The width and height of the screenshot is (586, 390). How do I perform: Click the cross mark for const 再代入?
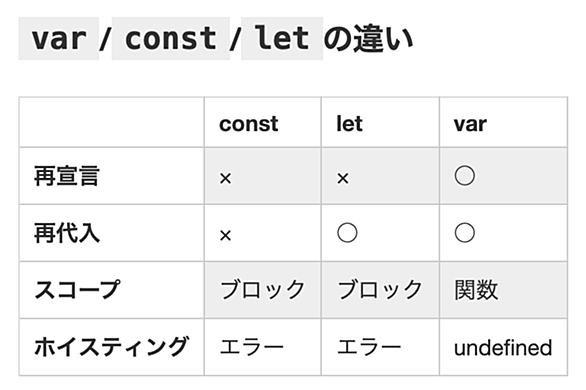coord(225,236)
